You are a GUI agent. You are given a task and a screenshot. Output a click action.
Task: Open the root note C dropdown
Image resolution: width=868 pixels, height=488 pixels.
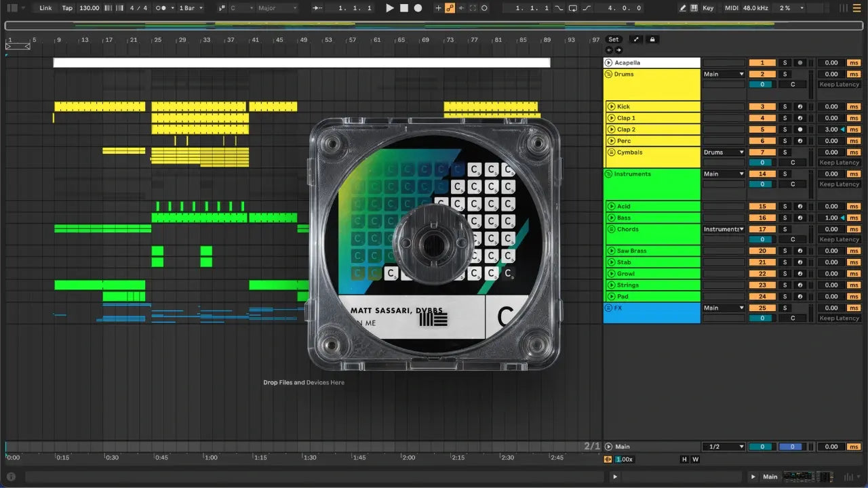(x=241, y=8)
